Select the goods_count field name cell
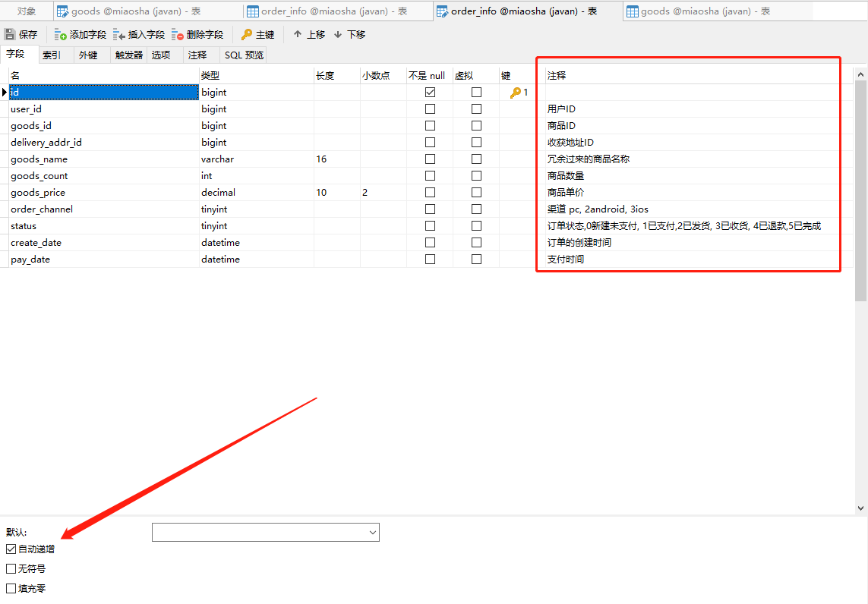 tap(103, 176)
